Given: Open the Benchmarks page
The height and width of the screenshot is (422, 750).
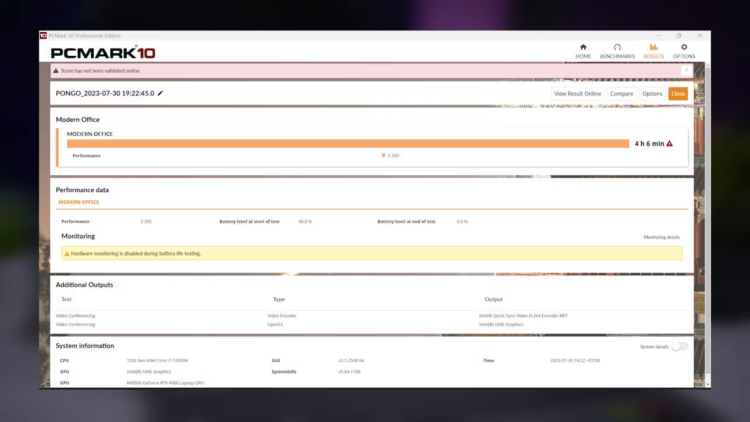Looking at the screenshot, I should point(617,50).
